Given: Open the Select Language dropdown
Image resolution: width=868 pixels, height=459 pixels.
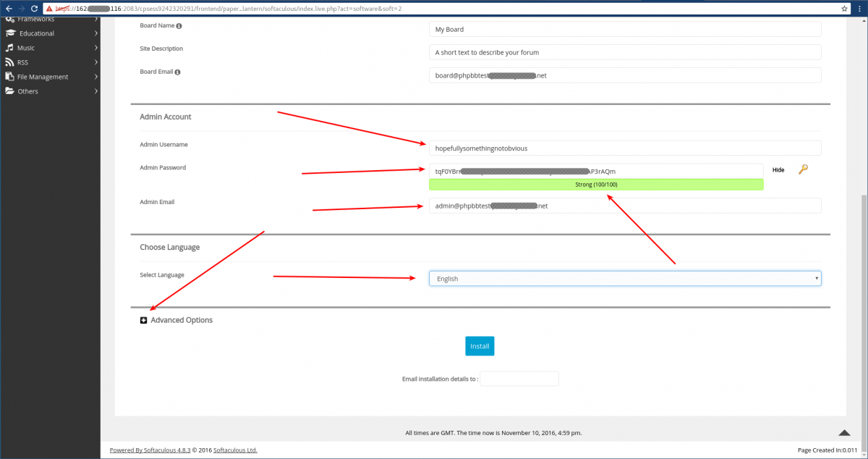Looking at the screenshot, I should [625, 279].
